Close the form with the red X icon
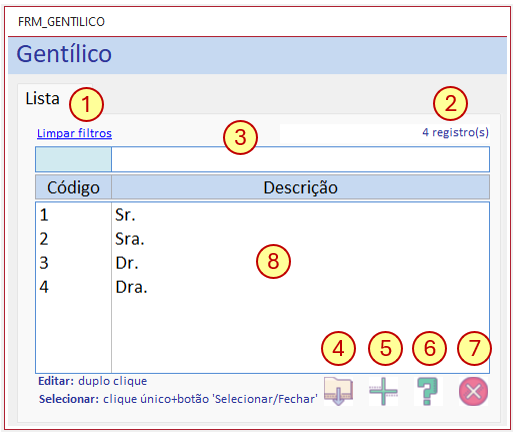 click(473, 391)
